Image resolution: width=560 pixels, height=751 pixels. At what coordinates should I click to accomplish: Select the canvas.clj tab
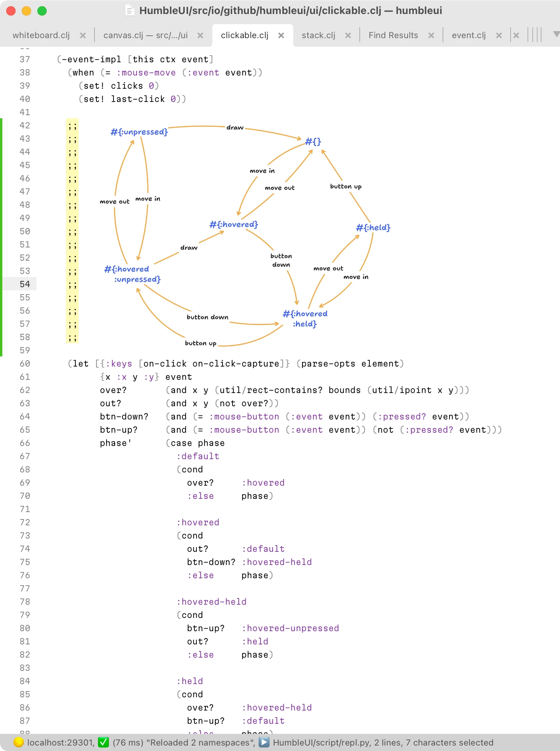click(x=145, y=35)
